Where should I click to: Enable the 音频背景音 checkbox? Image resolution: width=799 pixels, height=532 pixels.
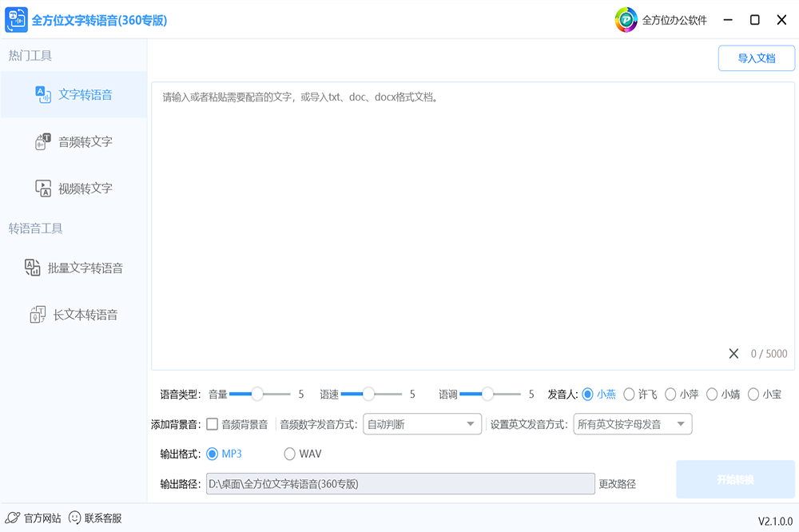point(213,424)
